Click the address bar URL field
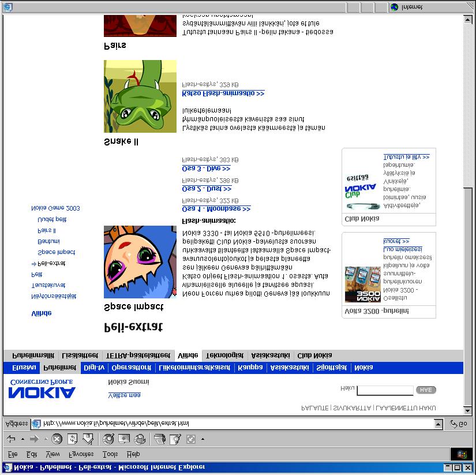476x475 pixels. click(x=234, y=424)
